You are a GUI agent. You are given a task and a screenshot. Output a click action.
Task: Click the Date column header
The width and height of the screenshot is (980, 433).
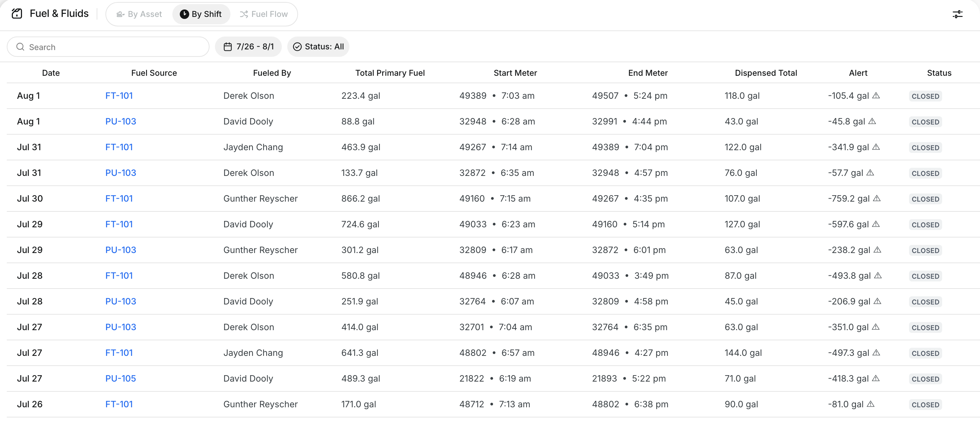point(51,73)
